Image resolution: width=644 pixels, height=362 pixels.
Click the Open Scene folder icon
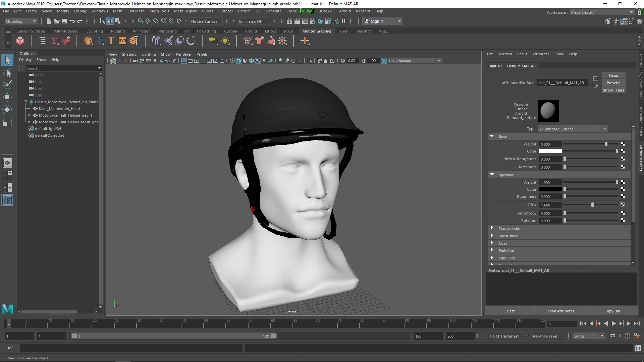tap(57, 21)
